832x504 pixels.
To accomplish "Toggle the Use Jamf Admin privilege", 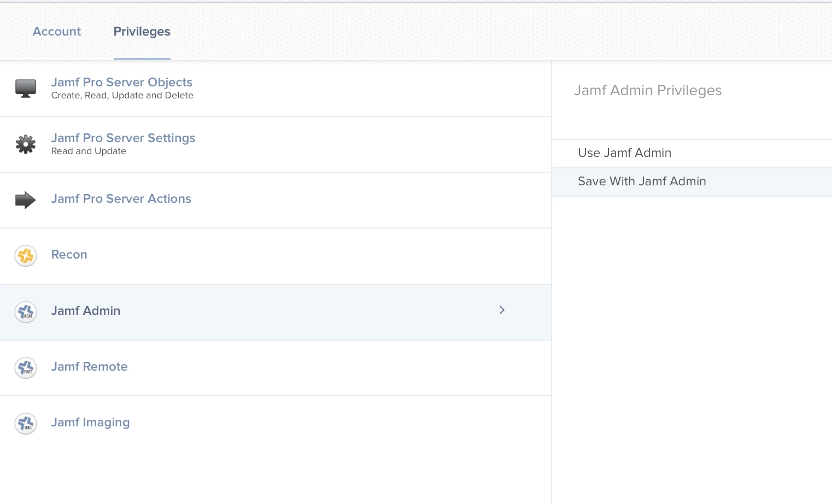I will click(692, 153).
